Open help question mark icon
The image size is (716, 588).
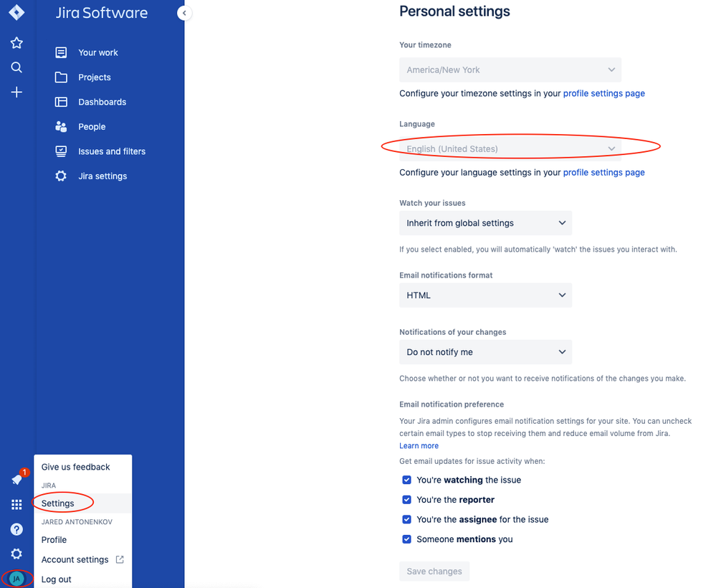point(16,529)
